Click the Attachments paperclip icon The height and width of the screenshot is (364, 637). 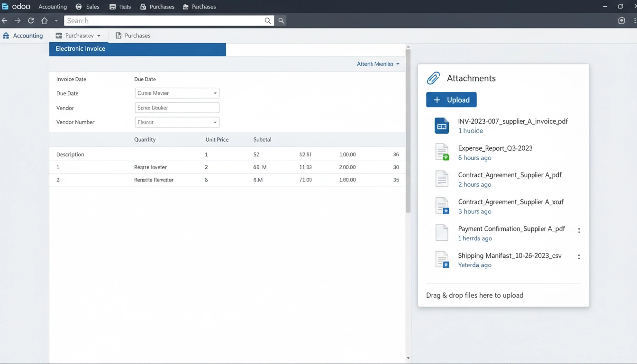click(x=433, y=78)
